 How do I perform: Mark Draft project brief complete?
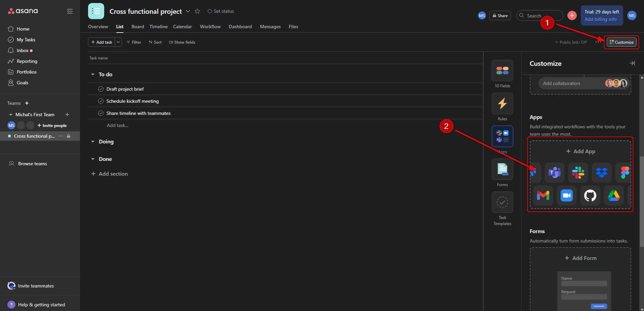tap(100, 89)
